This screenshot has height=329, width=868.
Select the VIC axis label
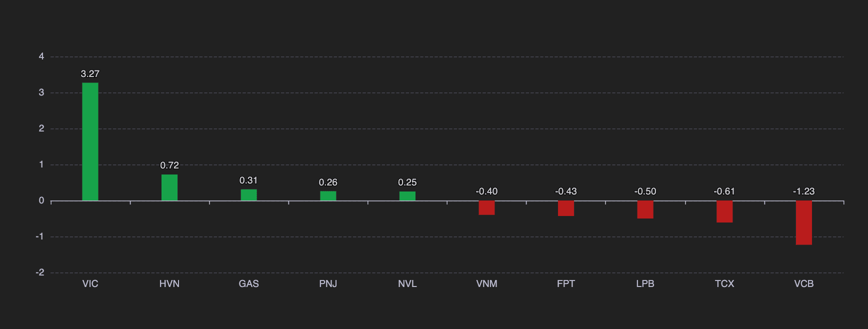coord(90,283)
